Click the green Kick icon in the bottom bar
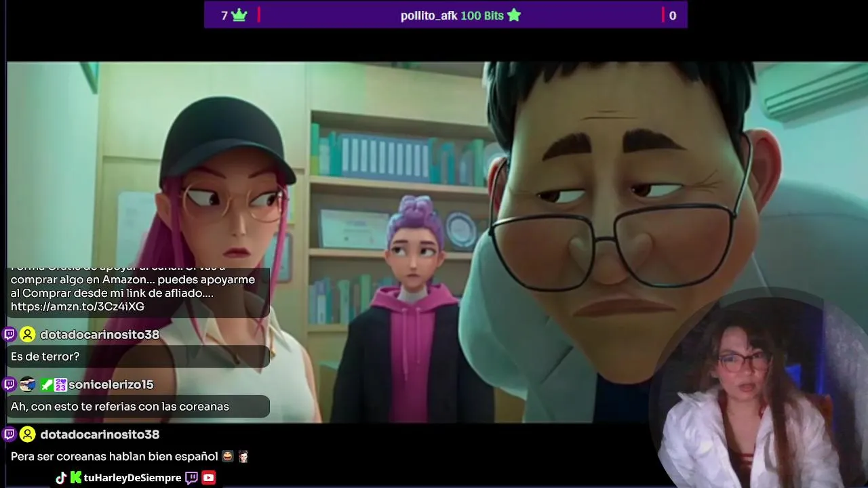 [76, 478]
